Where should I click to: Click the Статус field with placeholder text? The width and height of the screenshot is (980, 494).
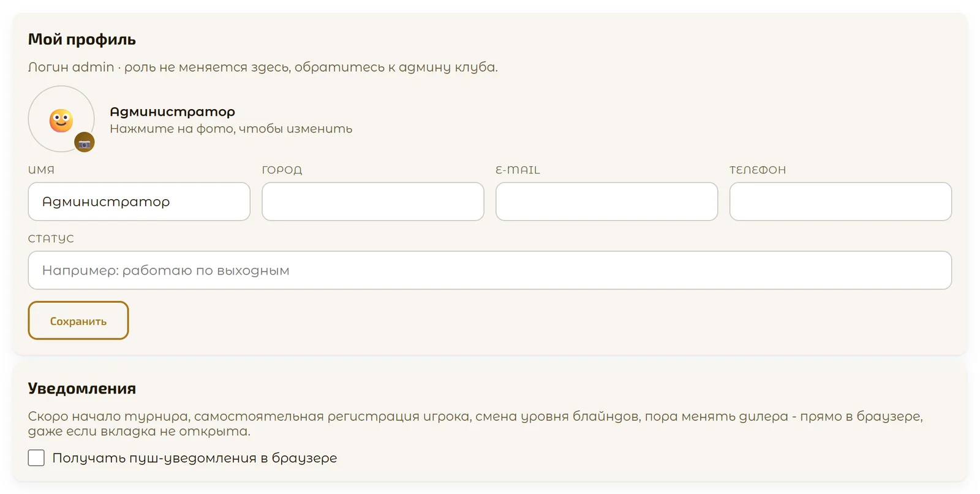point(490,270)
